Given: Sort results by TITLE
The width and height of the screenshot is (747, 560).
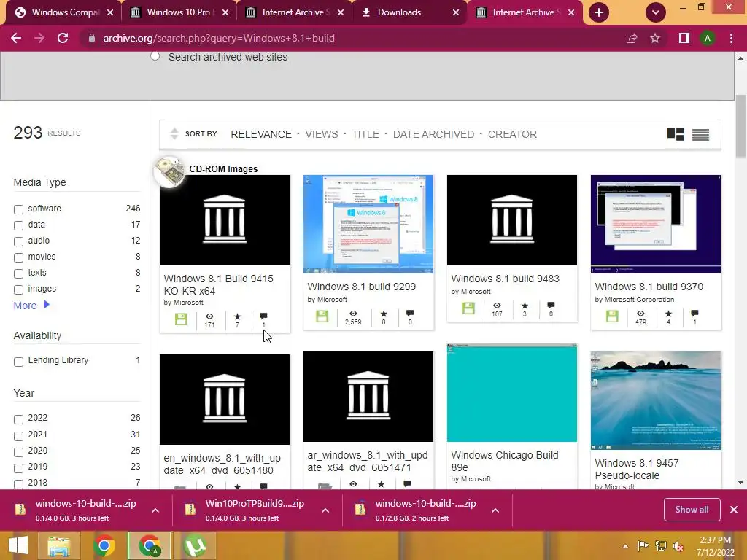Looking at the screenshot, I should 365,134.
